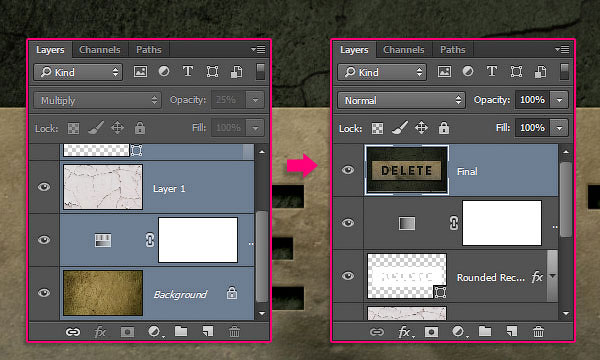600x360 pixels.
Task: Filter type layers in right panel
Action: 491,71
